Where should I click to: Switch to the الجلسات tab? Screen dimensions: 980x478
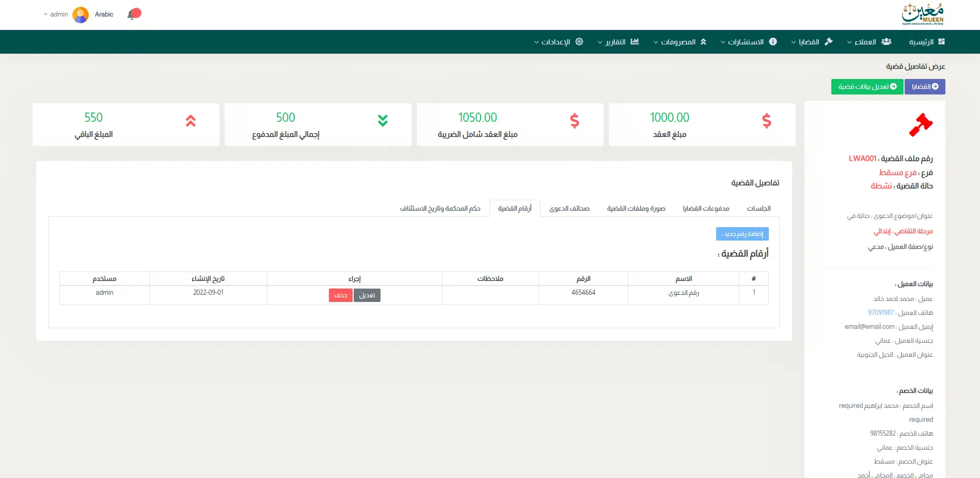(x=758, y=209)
